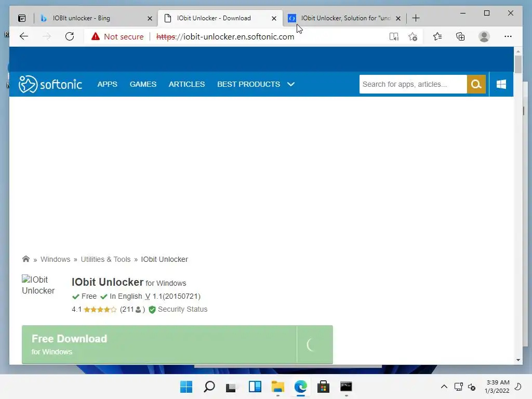This screenshot has height=399, width=532.
Task: Open the GAMES menu
Action: tap(143, 84)
